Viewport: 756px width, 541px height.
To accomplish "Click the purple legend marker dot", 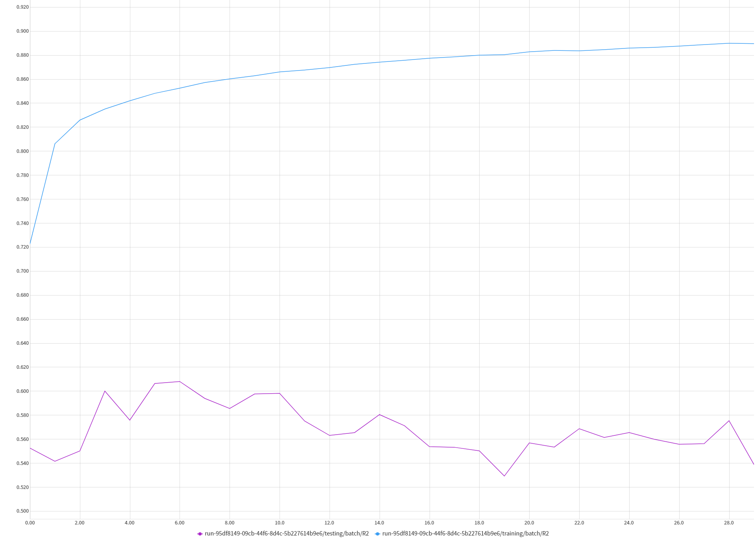I will [200, 534].
